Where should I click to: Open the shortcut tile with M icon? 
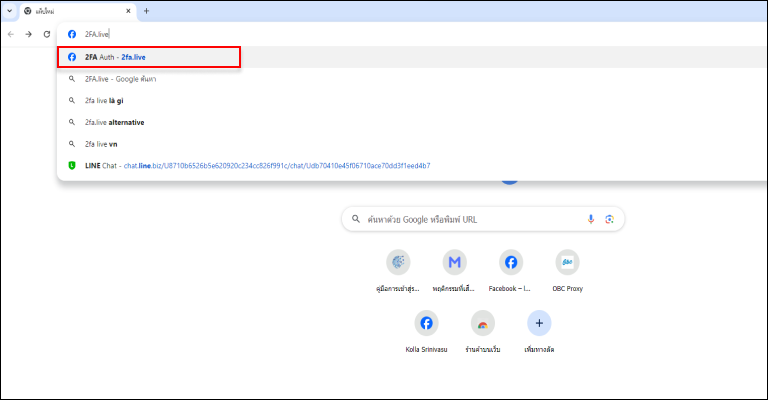(x=454, y=270)
